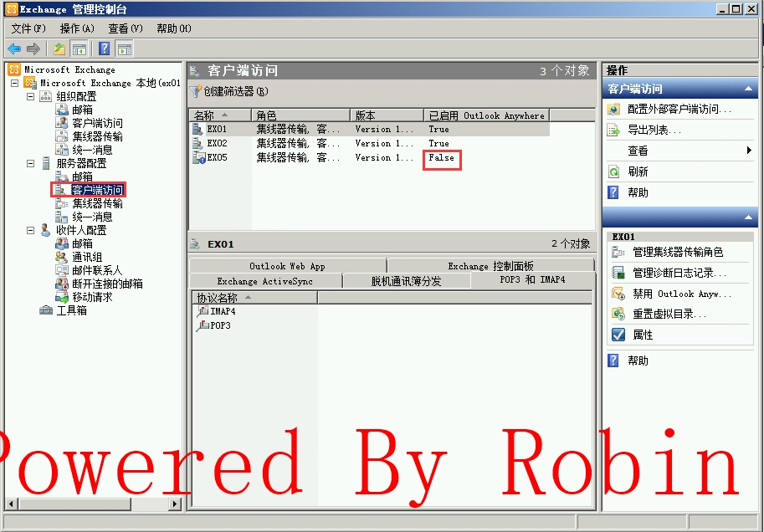The height and width of the screenshot is (532, 764).
Task: Click the Back arrow toolbar icon
Action: point(14,49)
